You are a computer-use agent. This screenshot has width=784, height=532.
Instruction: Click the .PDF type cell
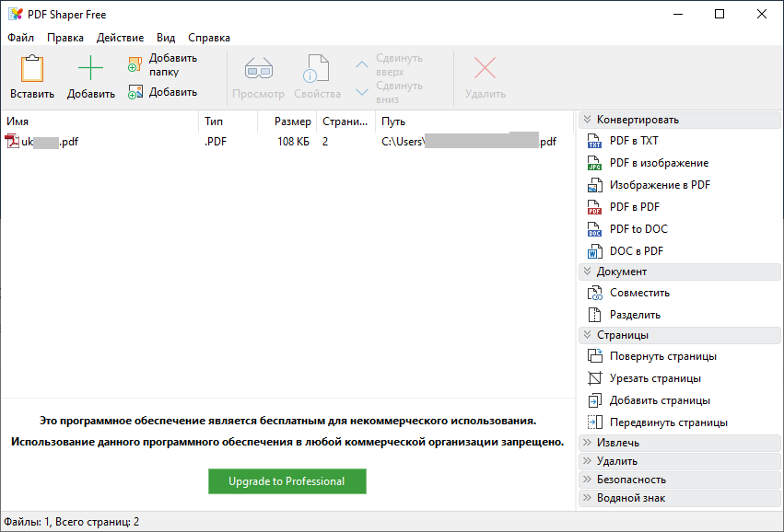click(216, 142)
